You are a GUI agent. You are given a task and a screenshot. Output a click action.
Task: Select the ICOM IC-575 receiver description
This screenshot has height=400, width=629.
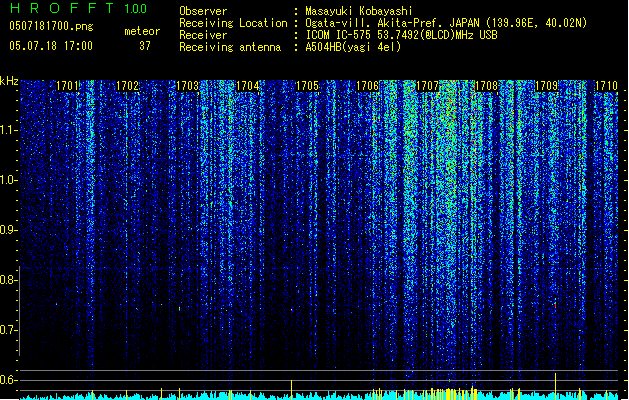tap(402, 35)
